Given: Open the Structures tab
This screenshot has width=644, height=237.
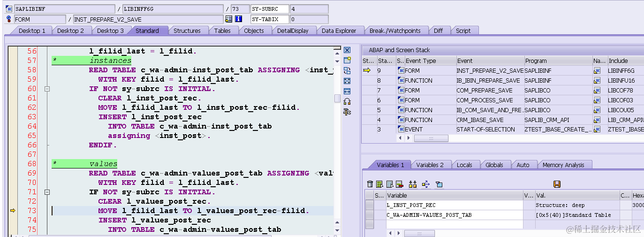Looking at the screenshot, I should tap(187, 31).
